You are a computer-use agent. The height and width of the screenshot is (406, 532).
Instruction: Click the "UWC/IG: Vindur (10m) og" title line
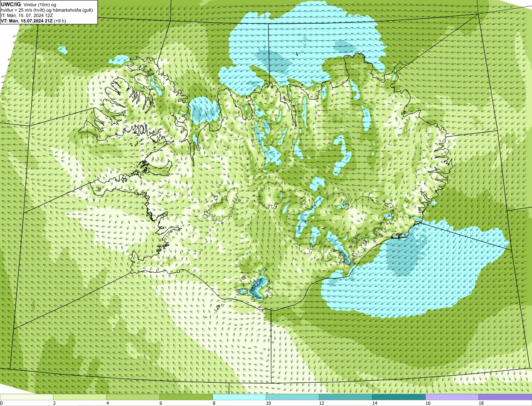[28, 4]
